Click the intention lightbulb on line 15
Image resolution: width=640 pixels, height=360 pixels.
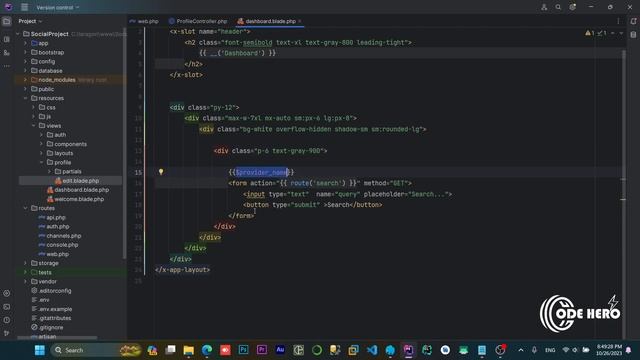(161, 172)
